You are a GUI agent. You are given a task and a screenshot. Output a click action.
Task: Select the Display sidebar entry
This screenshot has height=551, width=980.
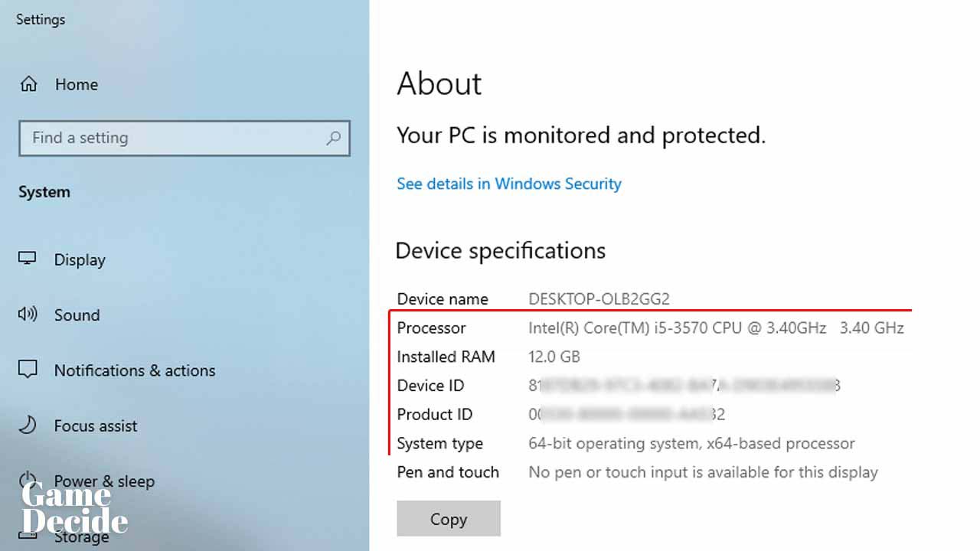80,259
